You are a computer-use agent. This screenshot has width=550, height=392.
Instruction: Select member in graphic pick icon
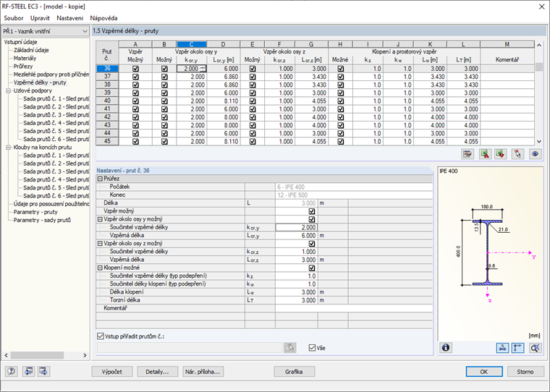pos(517,154)
